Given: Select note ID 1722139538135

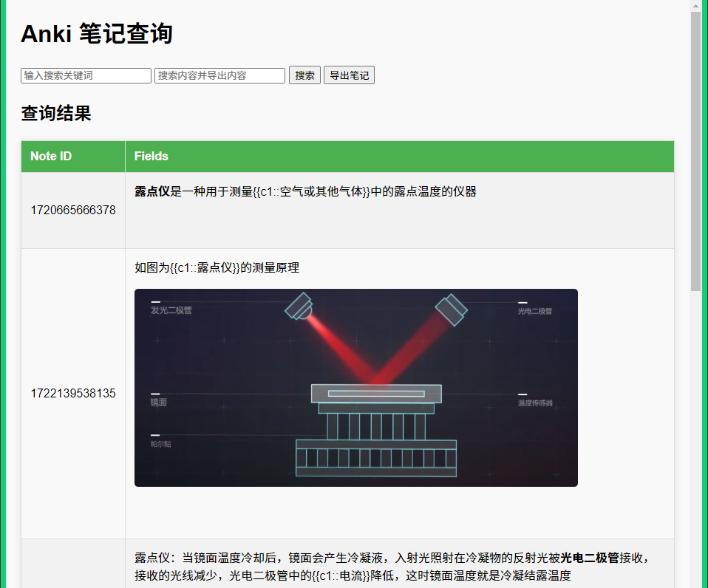Looking at the screenshot, I should tap(72, 393).
